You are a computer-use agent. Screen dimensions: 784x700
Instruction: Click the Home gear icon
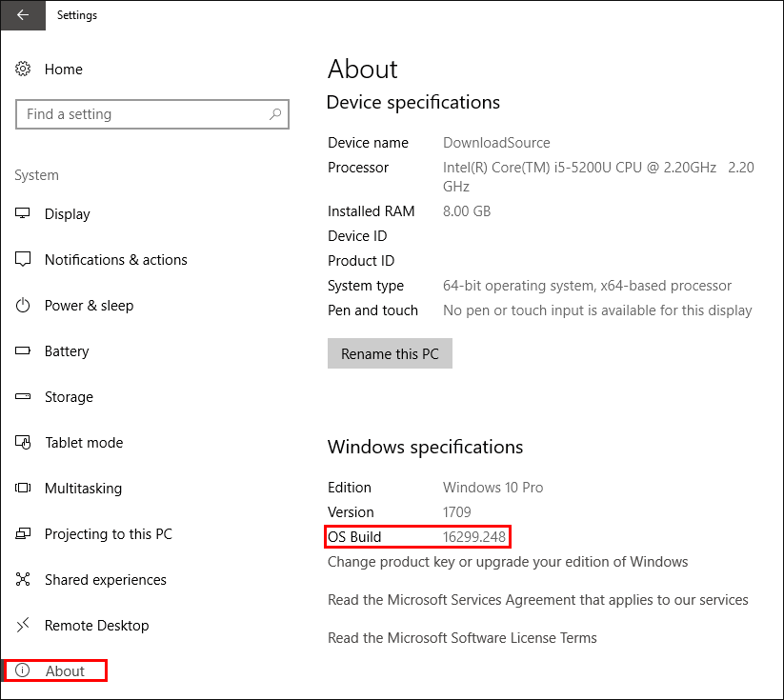pos(23,69)
